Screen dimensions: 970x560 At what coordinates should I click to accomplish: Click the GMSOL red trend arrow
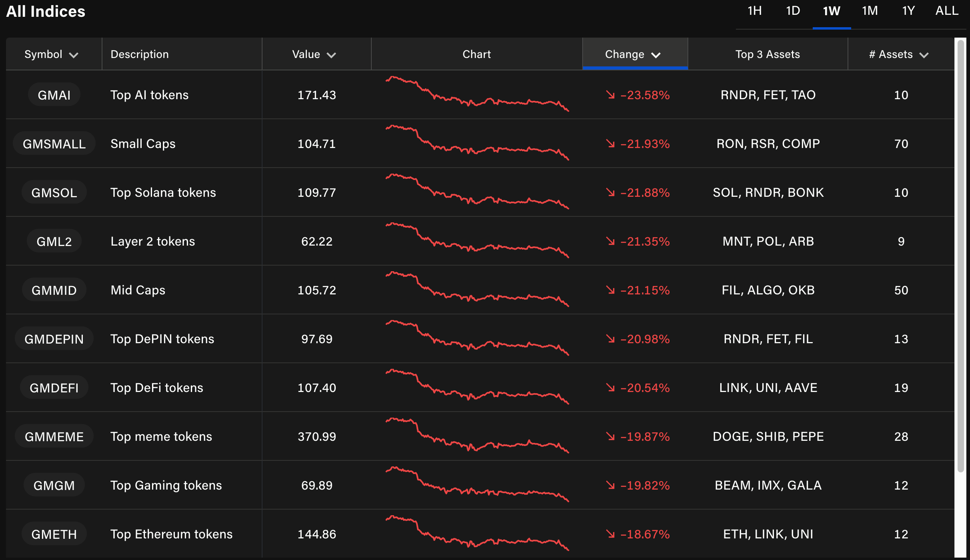(610, 192)
